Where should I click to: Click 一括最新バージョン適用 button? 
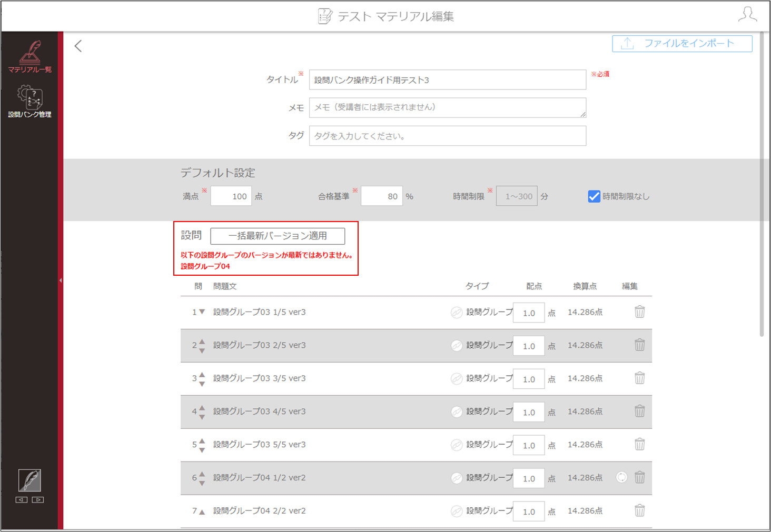278,236
